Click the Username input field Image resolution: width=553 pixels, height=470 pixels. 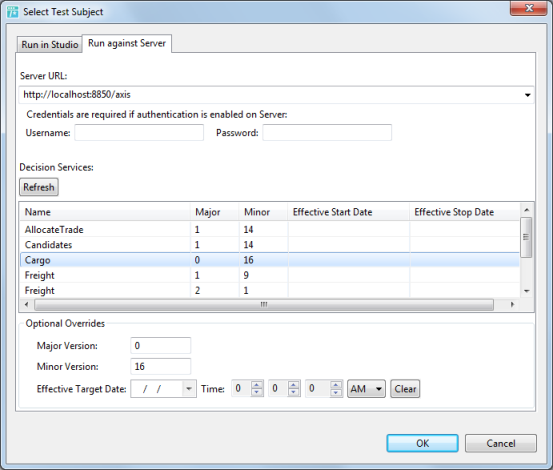(x=139, y=133)
